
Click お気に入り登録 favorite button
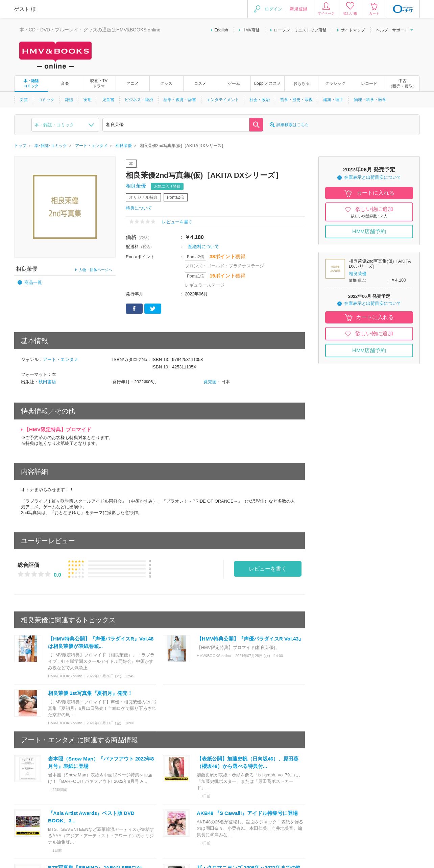coord(167,186)
